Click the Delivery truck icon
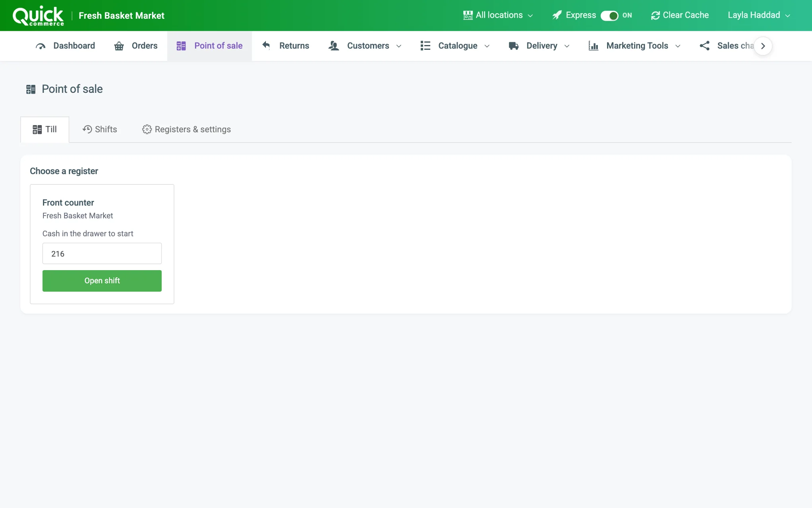This screenshot has width=812, height=508. (514, 46)
